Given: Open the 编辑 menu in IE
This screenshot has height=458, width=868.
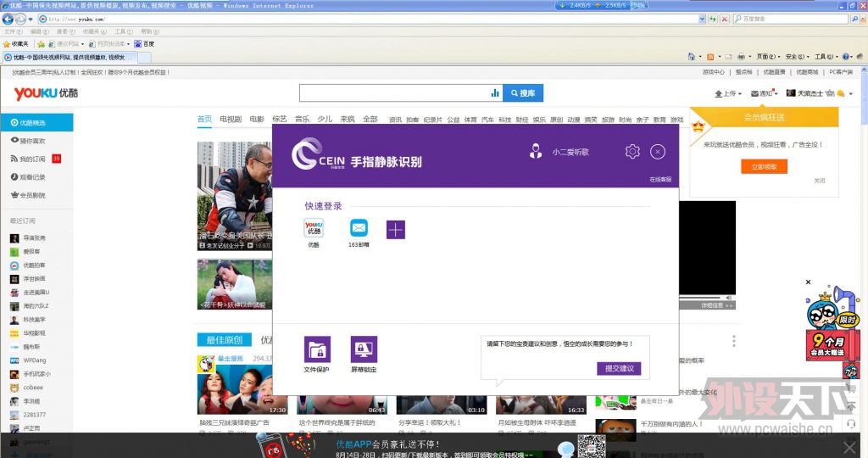Looking at the screenshot, I should tap(39, 31).
